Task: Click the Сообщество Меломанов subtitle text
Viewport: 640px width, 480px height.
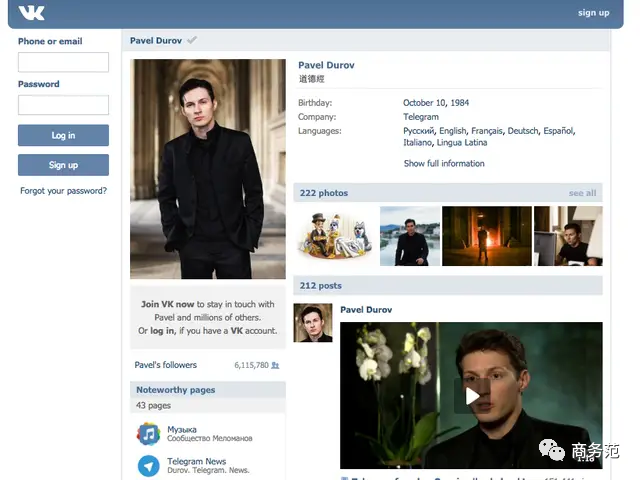Action: tap(209, 438)
